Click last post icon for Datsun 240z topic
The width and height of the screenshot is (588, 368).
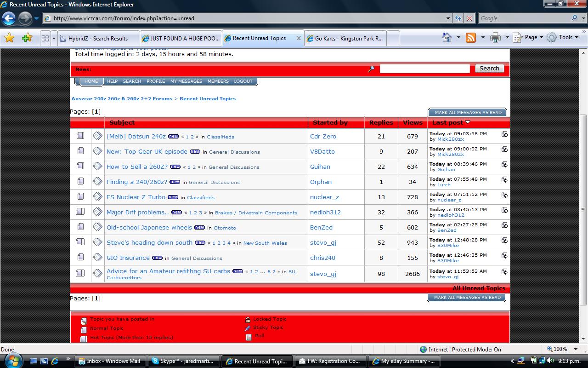tap(504, 134)
